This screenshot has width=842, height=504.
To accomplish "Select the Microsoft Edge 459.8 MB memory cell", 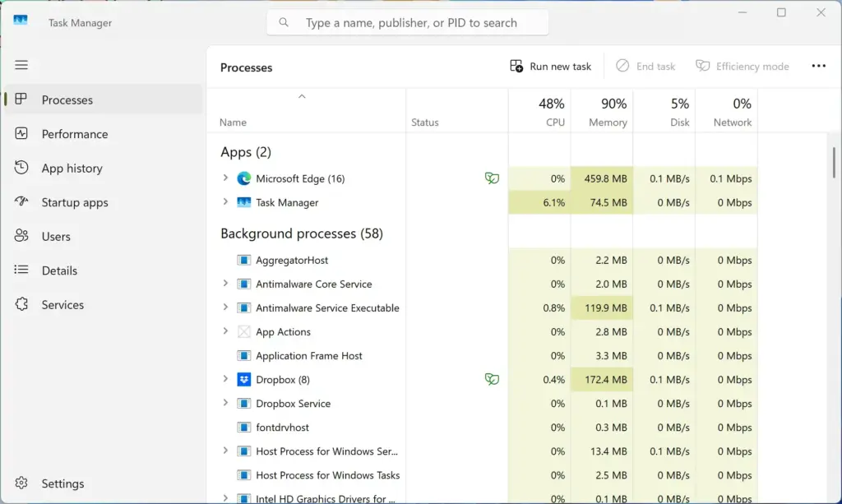I will tap(602, 178).
